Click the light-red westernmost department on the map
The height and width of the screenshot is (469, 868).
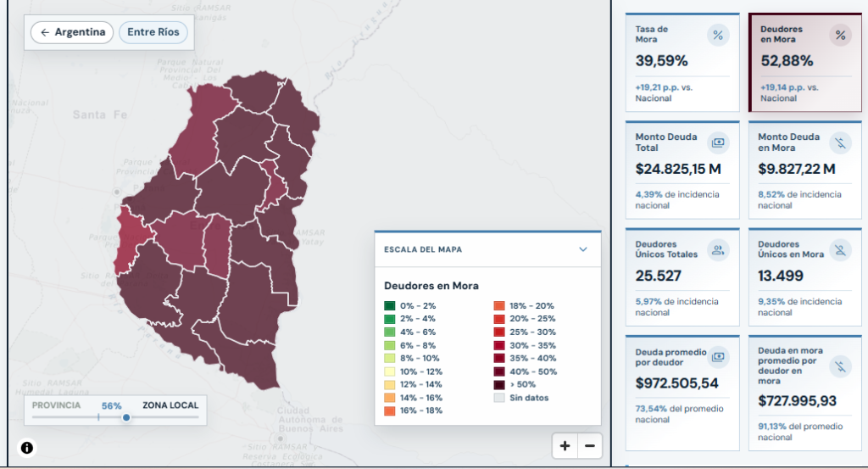coord(129,238)
